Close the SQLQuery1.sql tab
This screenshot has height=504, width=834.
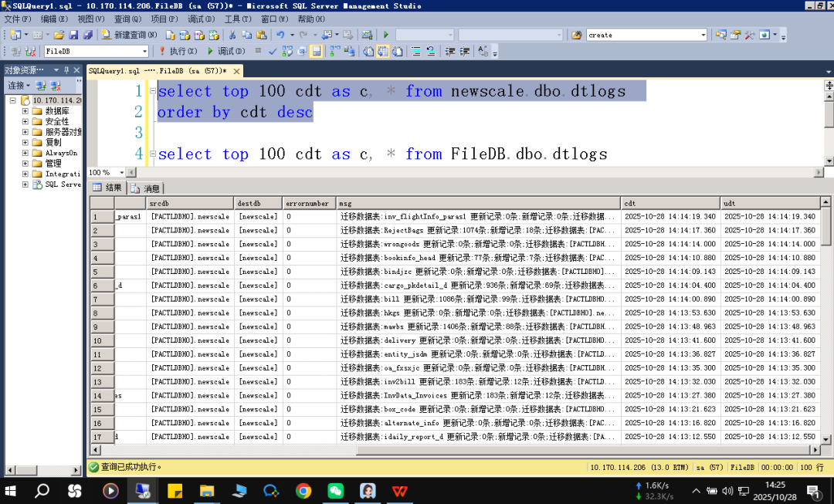[x=237, y=71]
